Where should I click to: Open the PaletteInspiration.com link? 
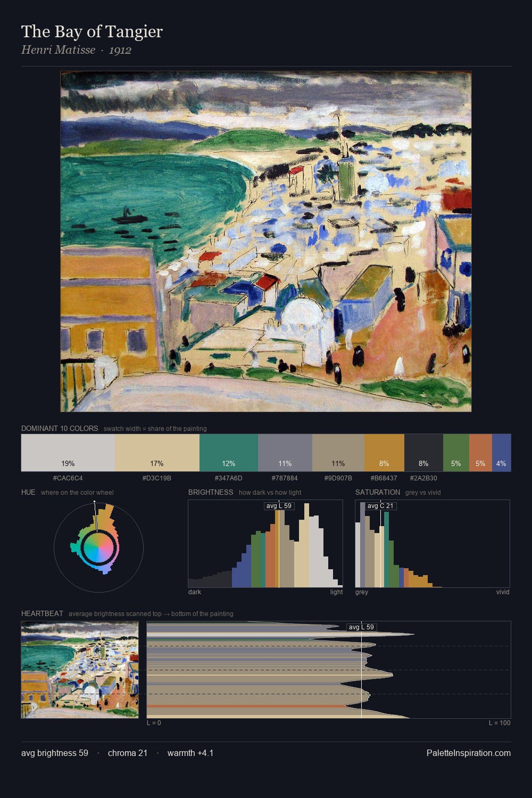[x=469, y=753]
